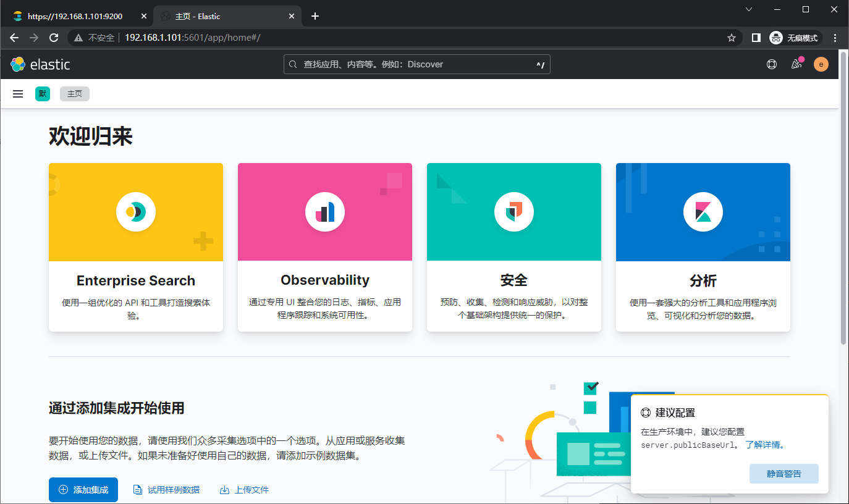The height and width of the screenshot is (504, 849).
Task: Open the tab search dropdown arrow
Action: pyautogui.click(x=749, y=9)
